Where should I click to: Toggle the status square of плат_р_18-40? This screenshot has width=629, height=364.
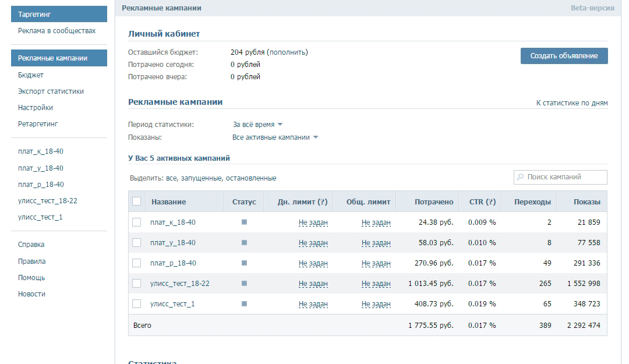pyautogui.click(x=244, y=263)
